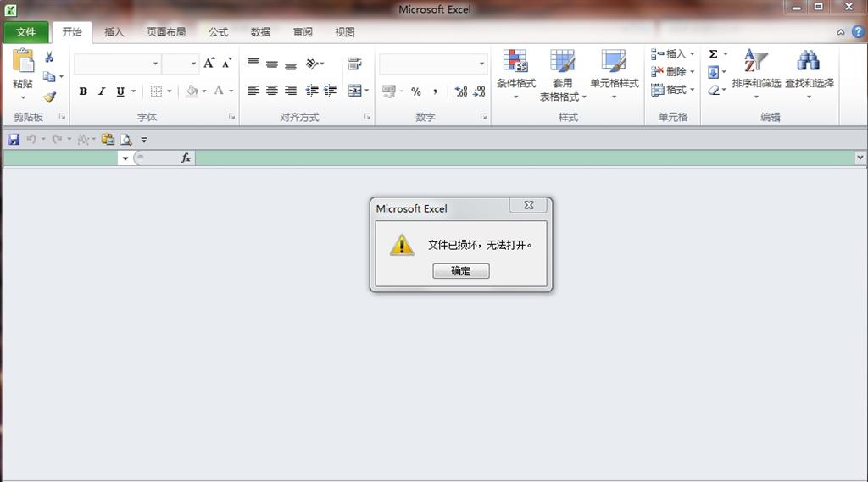Toggle Align Text Left
This screenshot has height=482, width=868.
pos(253,90)
